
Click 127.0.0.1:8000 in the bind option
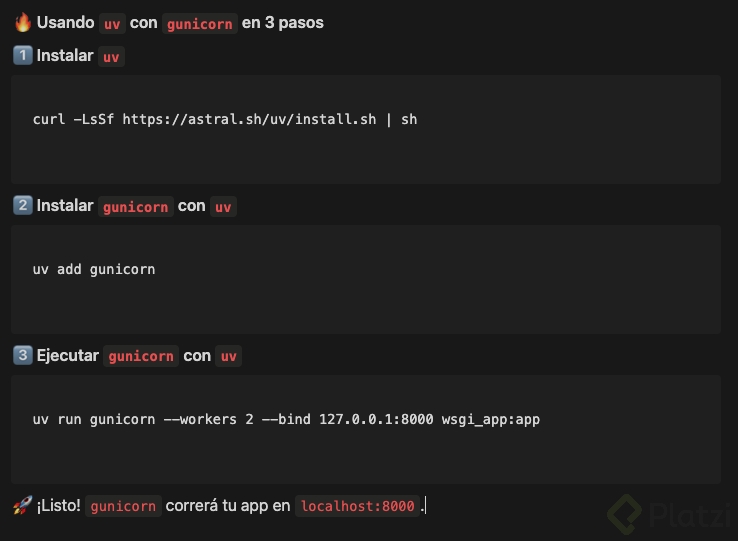376,419
